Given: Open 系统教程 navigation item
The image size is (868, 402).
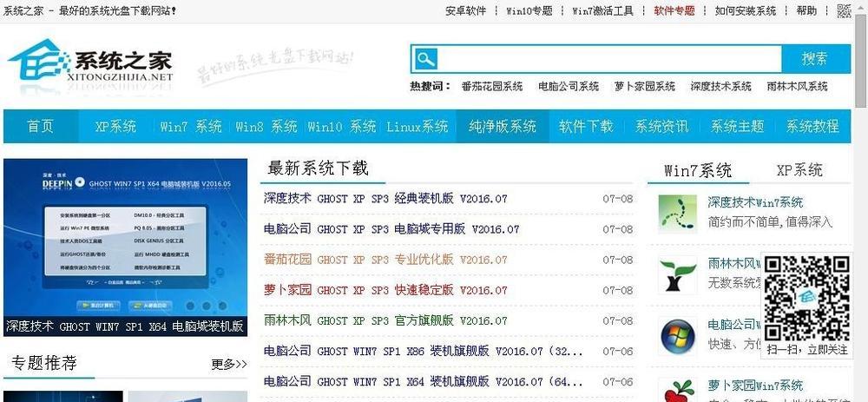Looking at the screenshot, I should pos(812,126).
